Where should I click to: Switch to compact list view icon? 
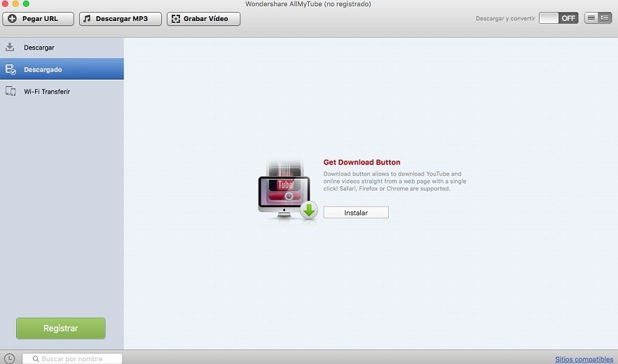pos(591,17)
